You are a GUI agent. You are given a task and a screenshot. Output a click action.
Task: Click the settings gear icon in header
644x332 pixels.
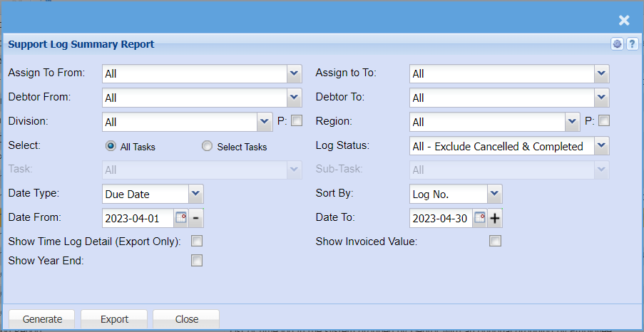(x=617, y=44)
